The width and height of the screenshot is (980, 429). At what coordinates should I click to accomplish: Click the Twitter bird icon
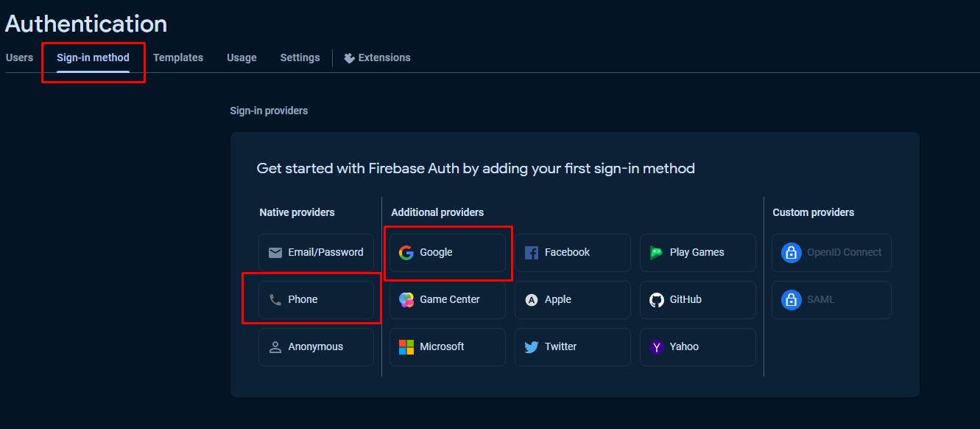click(x=531, y=347)
